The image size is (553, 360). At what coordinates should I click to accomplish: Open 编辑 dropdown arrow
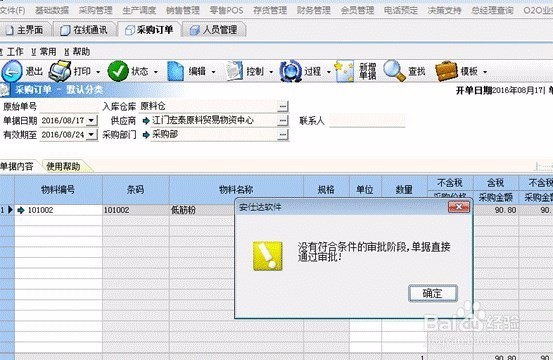click(x=213, y=72)
